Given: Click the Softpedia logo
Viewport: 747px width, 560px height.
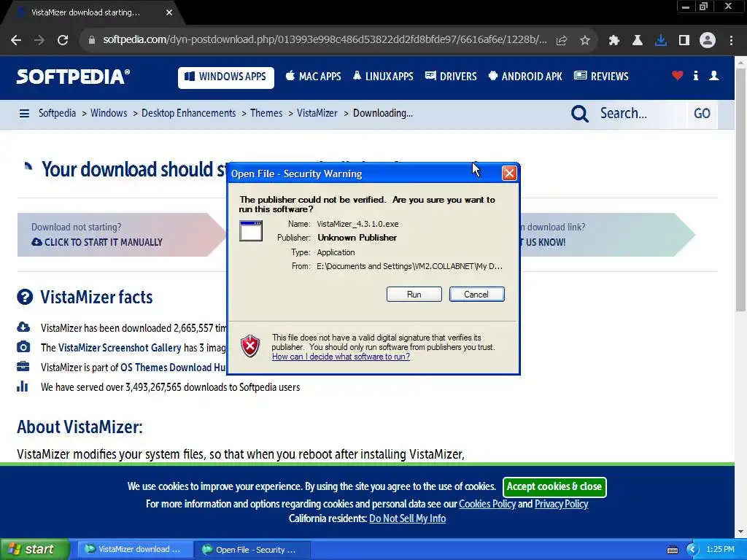Looking at the screenshot, I should pyautogui.click(x=73, y=76).
